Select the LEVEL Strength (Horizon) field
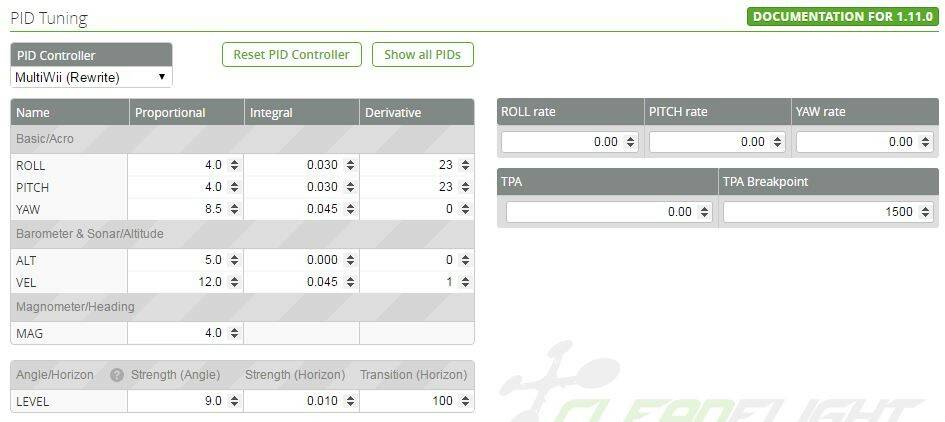 click(x=301, y=401)
